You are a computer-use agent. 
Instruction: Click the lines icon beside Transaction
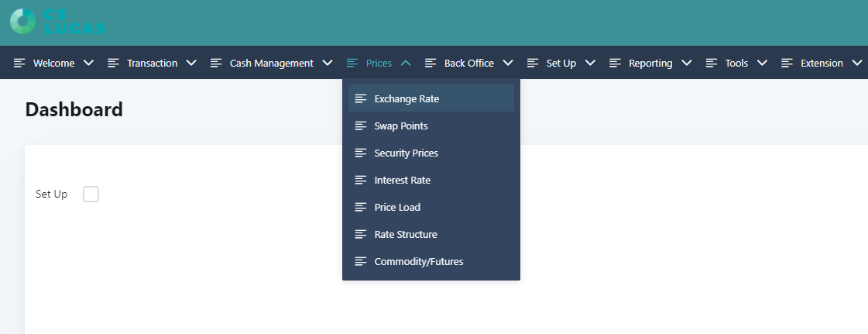pyautogui.click(x=114, y=63)
